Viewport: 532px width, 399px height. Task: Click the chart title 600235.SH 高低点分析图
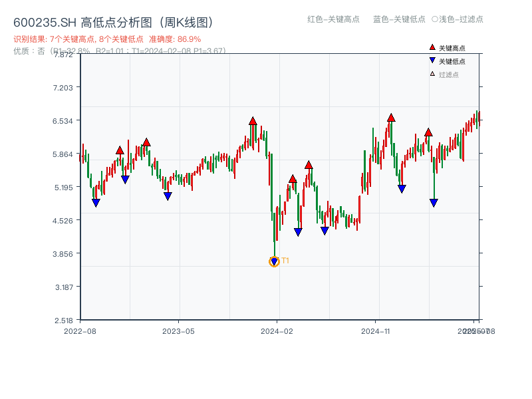[x=113, y=23]
